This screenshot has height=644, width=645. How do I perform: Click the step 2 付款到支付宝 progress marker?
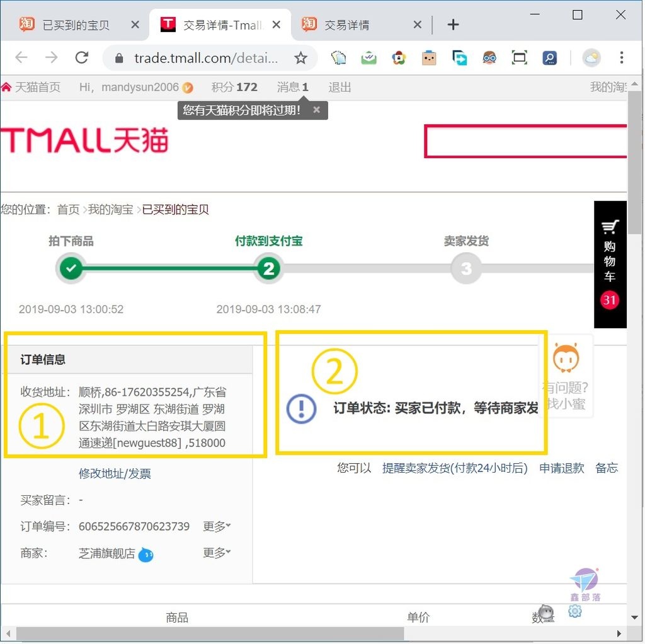tap(268, 268)
